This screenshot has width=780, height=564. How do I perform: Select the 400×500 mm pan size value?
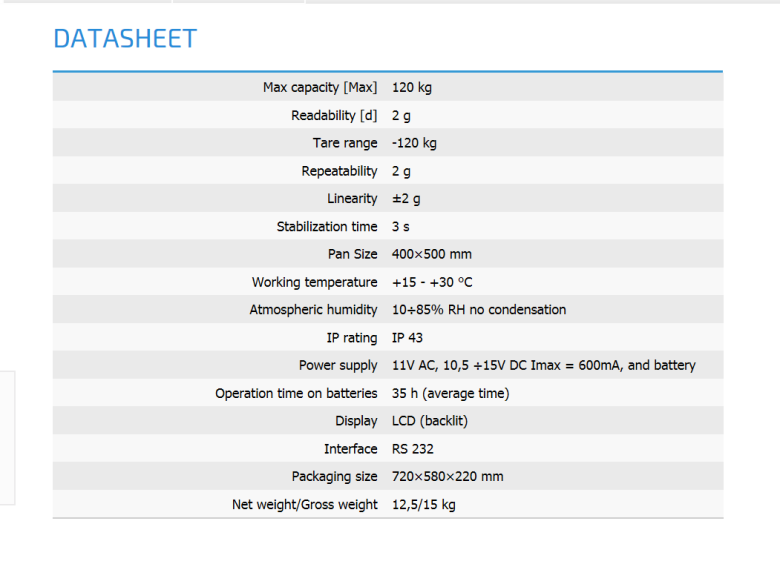(x=432, y=254)
